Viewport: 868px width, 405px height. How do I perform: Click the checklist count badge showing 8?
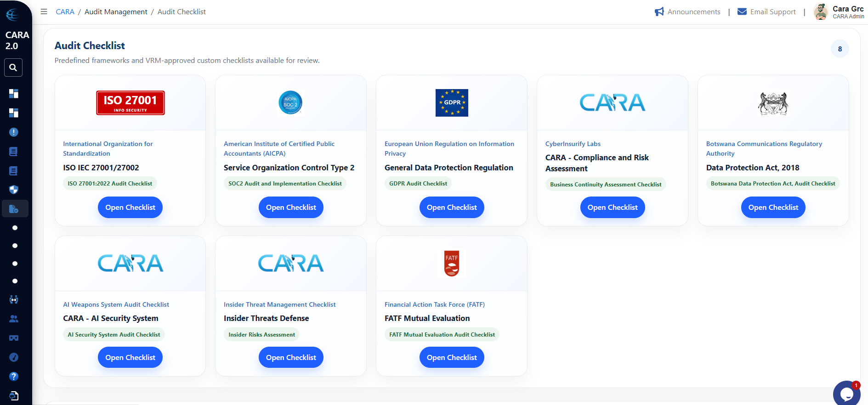pos(840,49)
